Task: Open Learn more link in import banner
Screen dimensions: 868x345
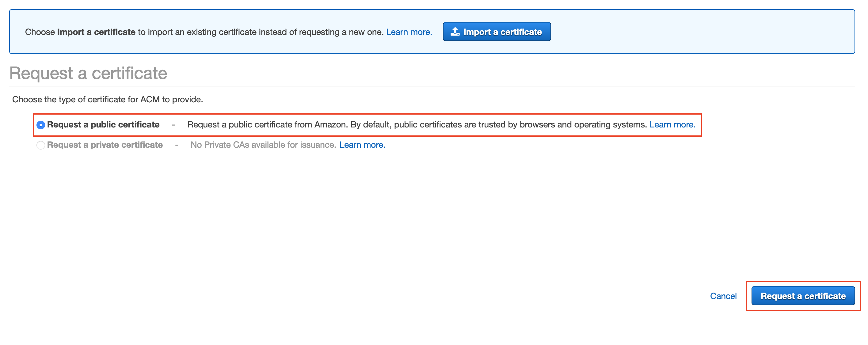Action: click(409, 32)
